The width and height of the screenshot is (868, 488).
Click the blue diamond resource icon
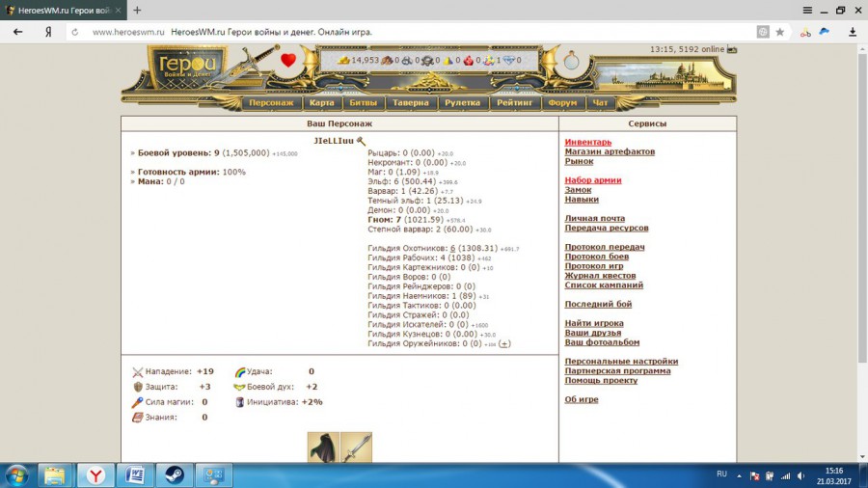tap(508, 60)
